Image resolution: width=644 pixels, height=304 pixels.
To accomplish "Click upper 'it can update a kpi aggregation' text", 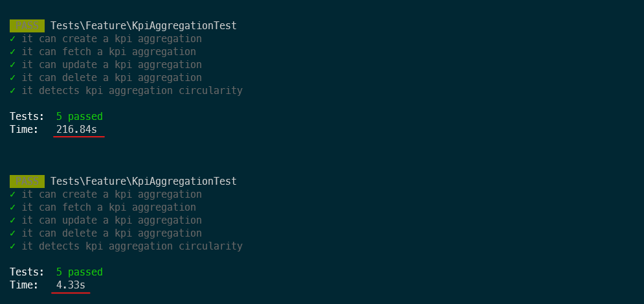I will coord(111,65).
